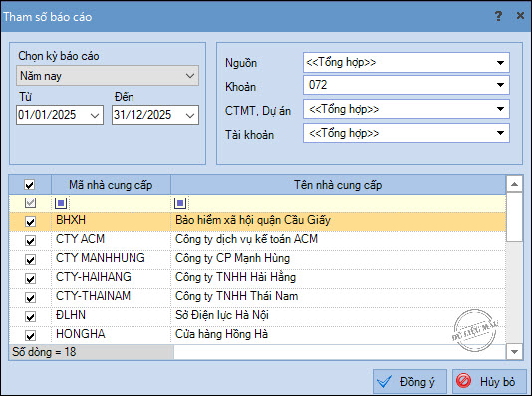
Task: Open the Đến date picker arrow
Action: click(190, 115)
